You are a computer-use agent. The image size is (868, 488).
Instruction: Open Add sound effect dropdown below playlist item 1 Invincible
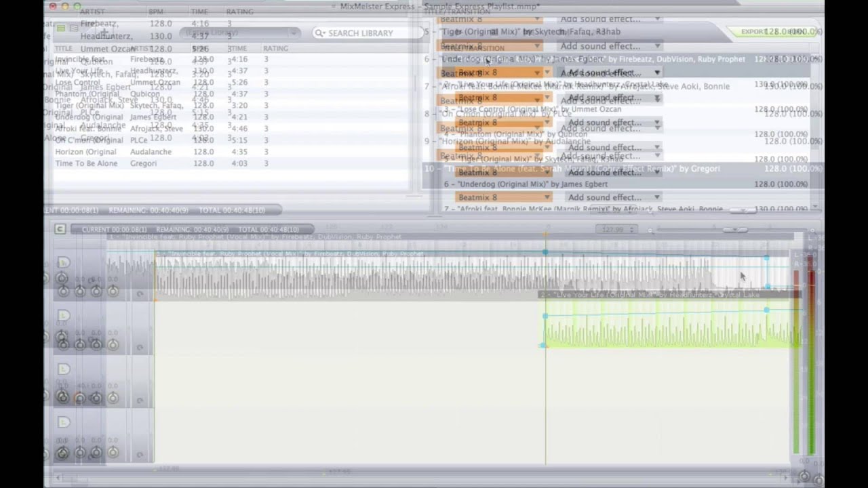pos(612,73)
